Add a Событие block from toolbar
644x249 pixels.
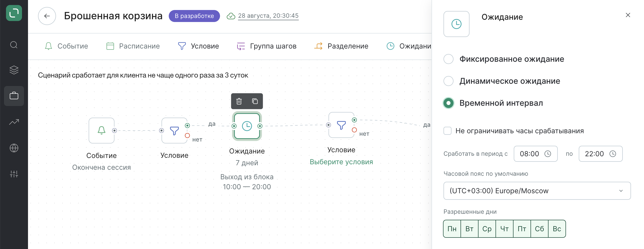point(66,46)
